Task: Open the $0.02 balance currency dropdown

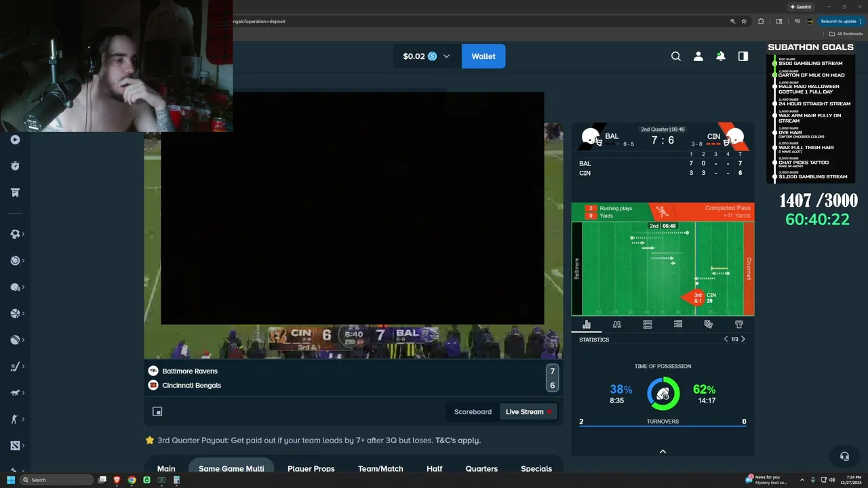Action: tap(427, 56)
